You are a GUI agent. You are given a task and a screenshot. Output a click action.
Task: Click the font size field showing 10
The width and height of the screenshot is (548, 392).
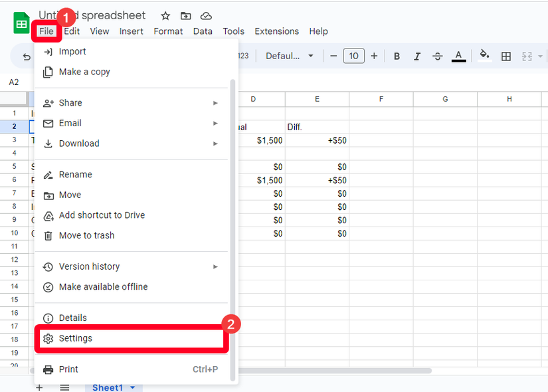[353, 56]
